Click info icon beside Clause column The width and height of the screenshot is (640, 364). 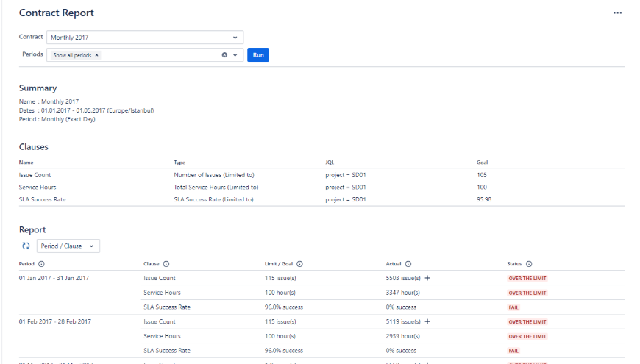coord(166,264)
